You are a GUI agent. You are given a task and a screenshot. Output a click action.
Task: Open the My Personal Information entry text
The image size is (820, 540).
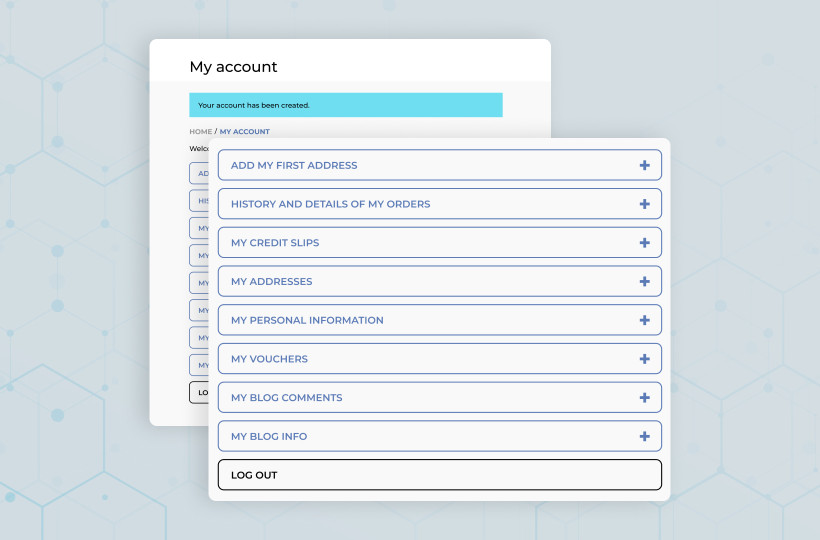click(x=307, y=321)
